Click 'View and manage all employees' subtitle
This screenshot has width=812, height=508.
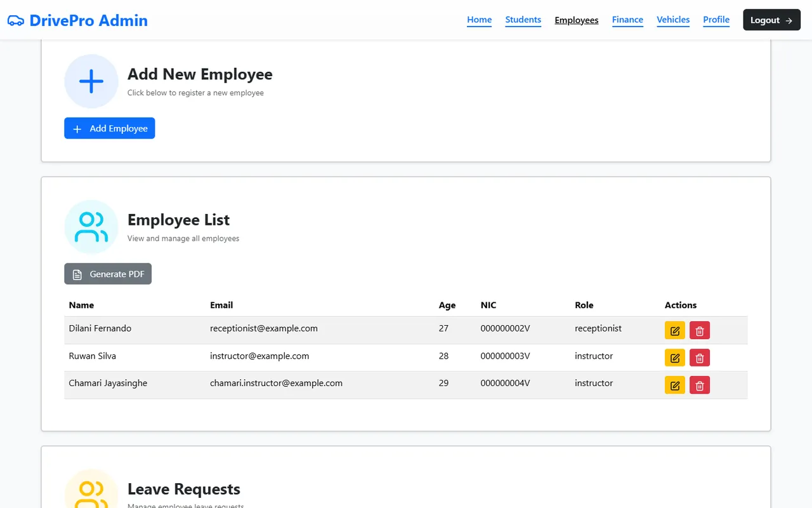tap(183, 239)
